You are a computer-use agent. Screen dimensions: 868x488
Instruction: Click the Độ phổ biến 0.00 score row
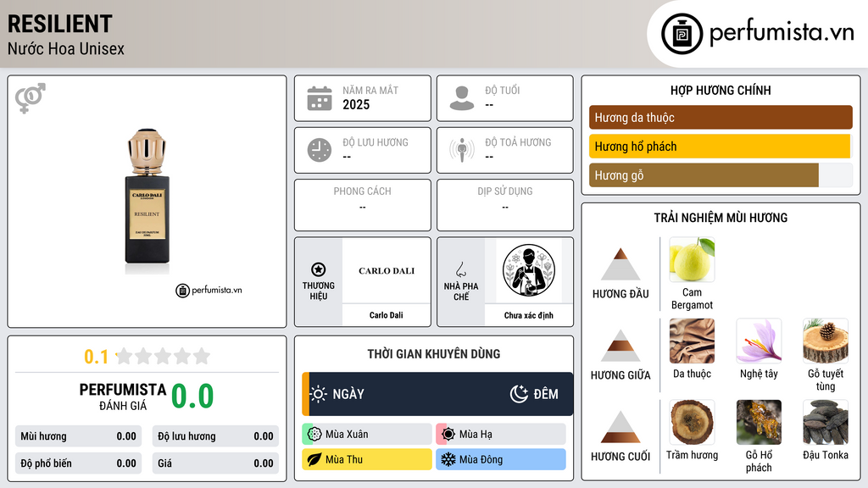[x=78, y=463]
